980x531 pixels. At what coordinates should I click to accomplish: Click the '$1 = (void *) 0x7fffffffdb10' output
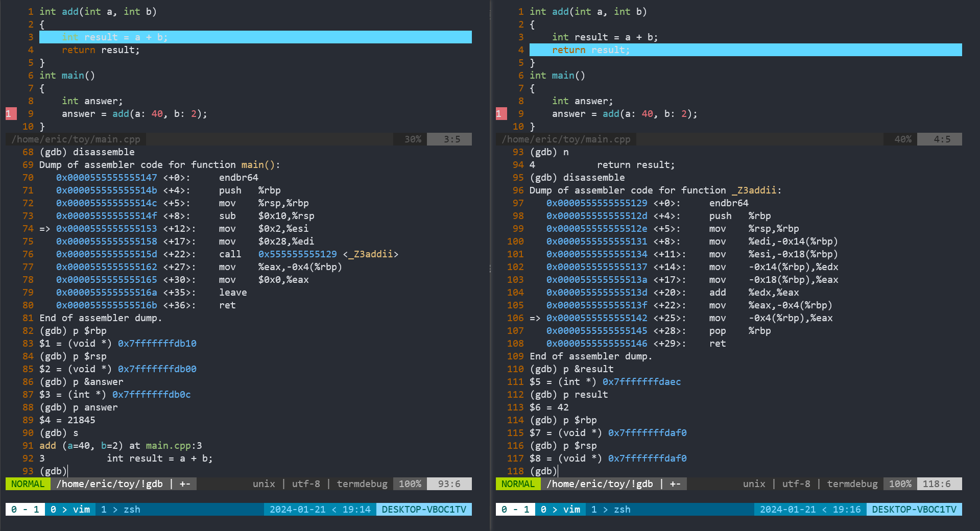[118, 344]
